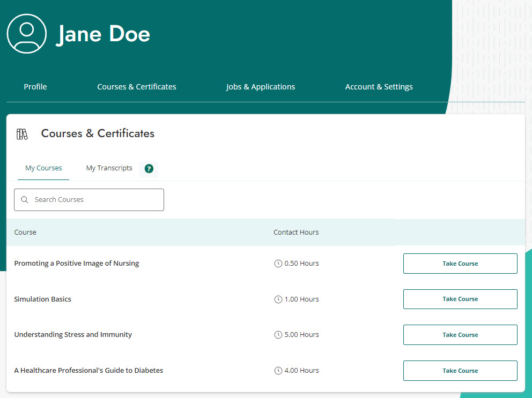Click the clock icon next to Simulation Basics hours
Viewport: 532px width, 398px height.
[x=278, y=299]
